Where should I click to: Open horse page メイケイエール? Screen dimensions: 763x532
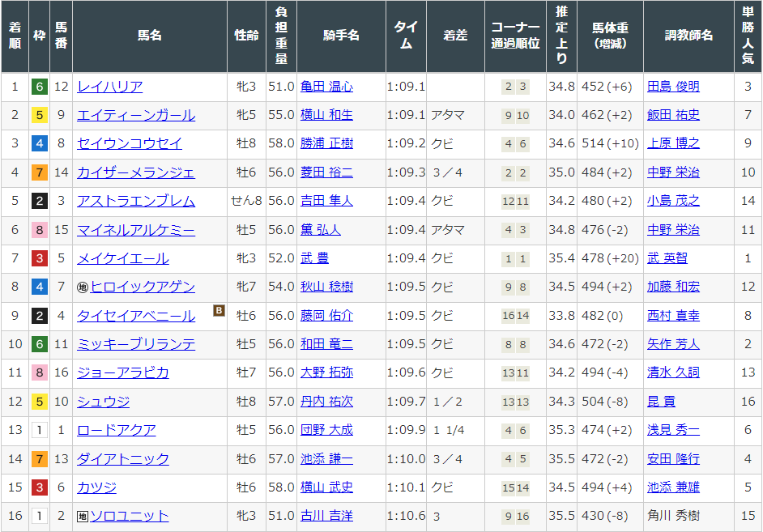(123, 258)
